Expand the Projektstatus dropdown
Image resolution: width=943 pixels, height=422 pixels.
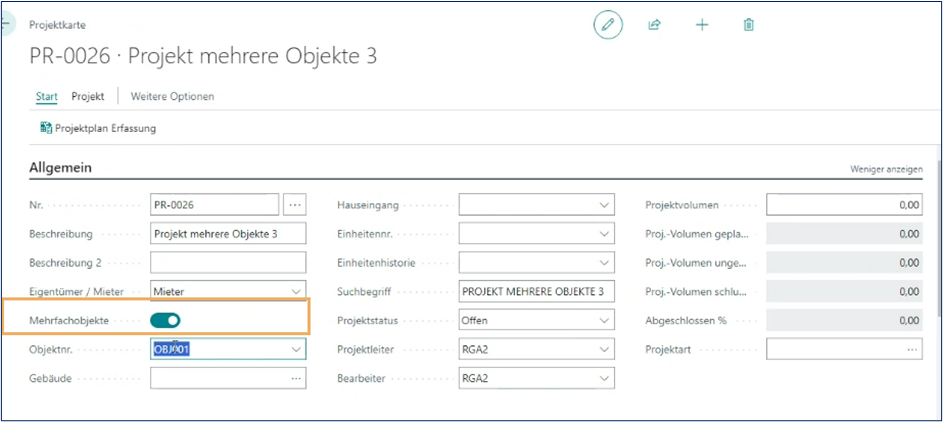point(603,321)
